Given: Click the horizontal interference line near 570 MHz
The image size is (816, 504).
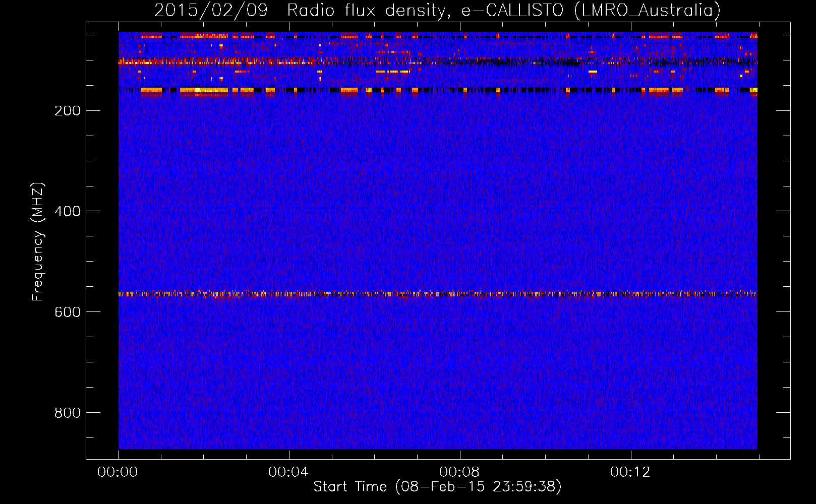Looking at the screenshot, I should coord(438,293).
